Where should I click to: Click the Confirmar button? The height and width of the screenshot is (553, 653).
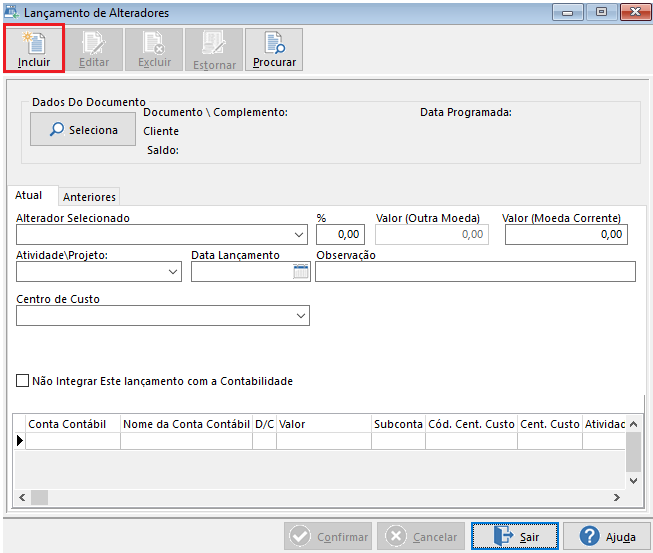click(328, 536)
